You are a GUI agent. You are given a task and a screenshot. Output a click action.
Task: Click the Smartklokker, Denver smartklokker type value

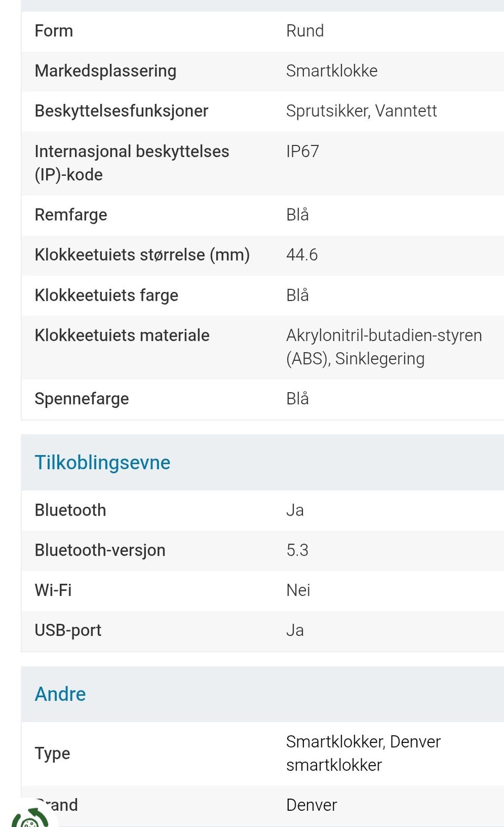click(x=363, y=753)
